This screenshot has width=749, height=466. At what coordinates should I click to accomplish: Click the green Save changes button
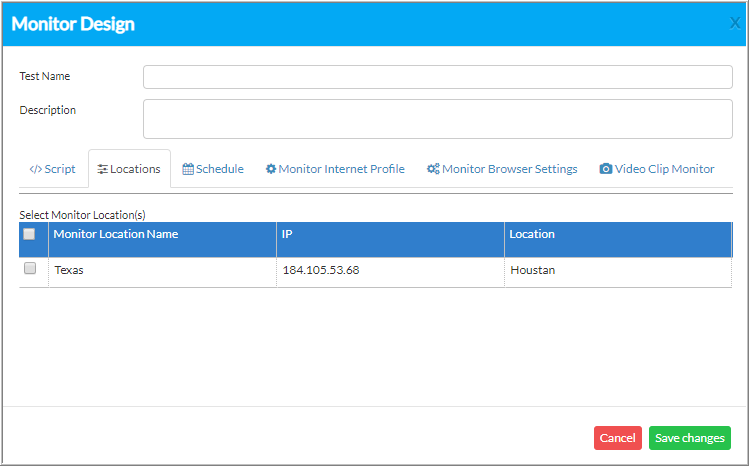click(x=690, y=438)
